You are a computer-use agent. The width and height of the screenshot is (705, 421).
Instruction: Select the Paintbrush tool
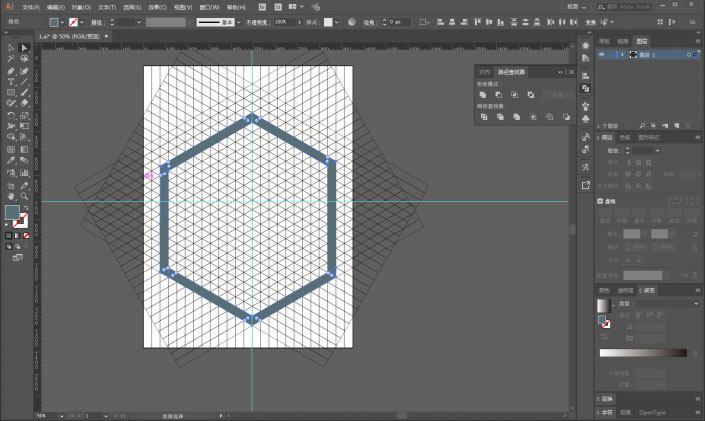[x=24, y=93]
